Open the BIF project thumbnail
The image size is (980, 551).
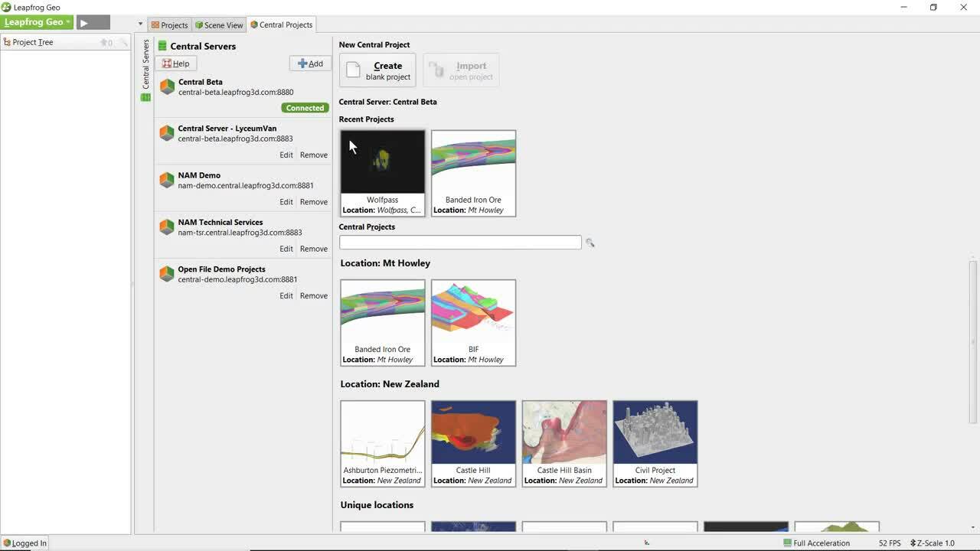[x=473, y=322]
